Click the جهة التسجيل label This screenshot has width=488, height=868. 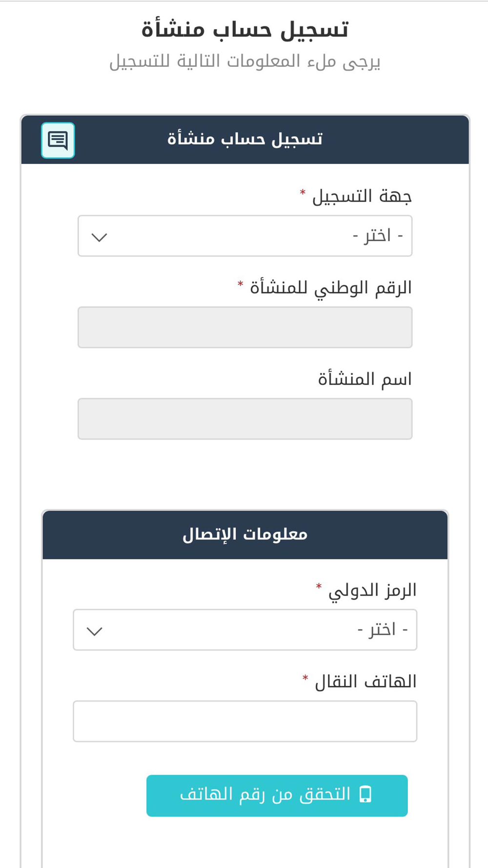pos(362,196)
